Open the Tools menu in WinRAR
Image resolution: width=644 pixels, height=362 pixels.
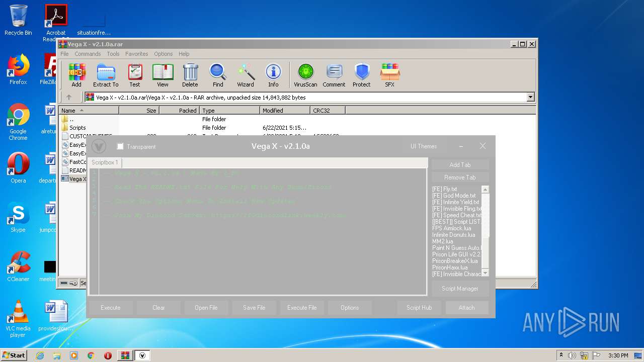coord(113,54)
